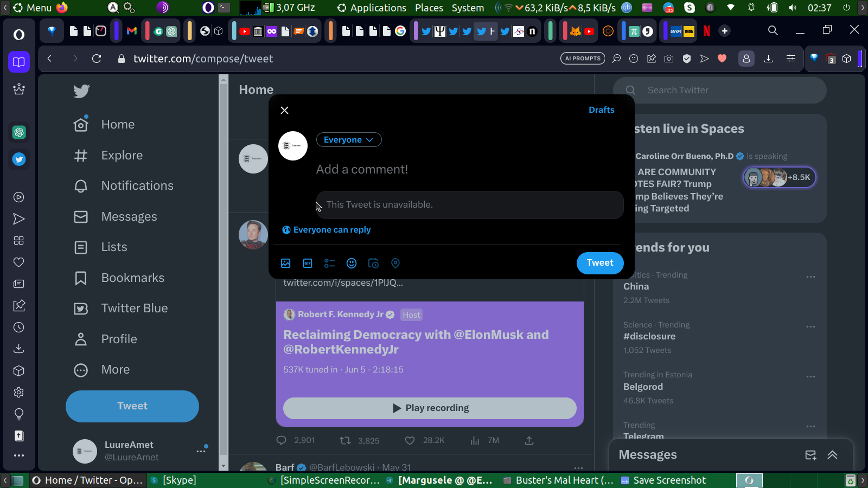Open the Belgorod trending topic

(x=643, y=387)
